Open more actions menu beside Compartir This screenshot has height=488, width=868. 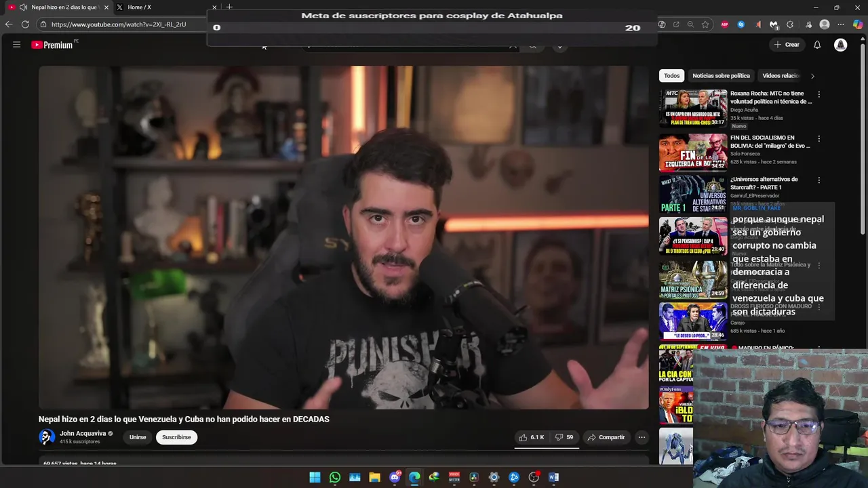(x=642, y=437)
